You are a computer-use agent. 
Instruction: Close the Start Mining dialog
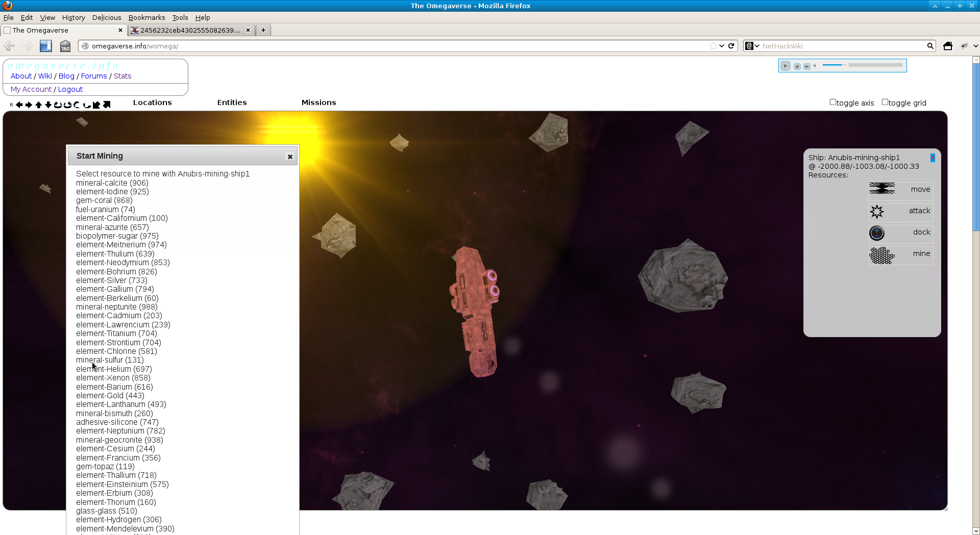(289, 156)
